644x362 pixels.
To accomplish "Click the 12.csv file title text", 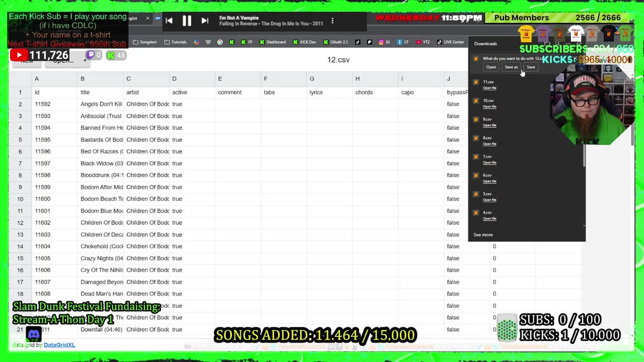I will [x=338, y=60].
